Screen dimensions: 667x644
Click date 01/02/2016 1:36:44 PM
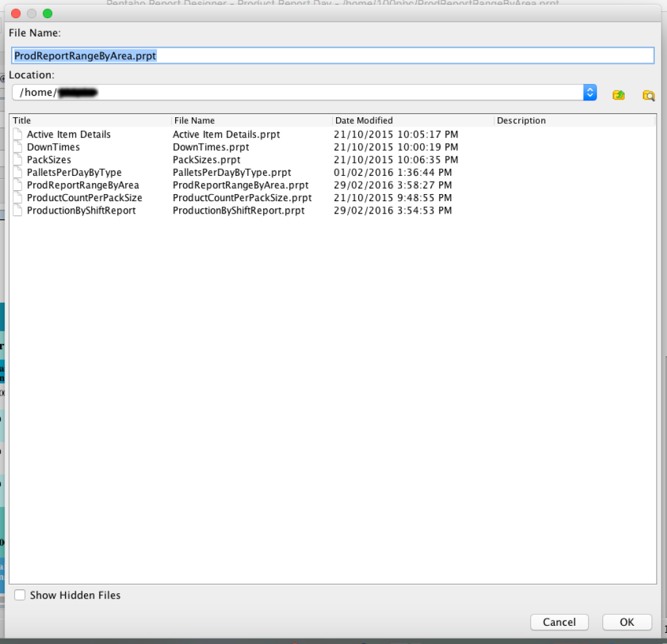(x=393, y=173)
